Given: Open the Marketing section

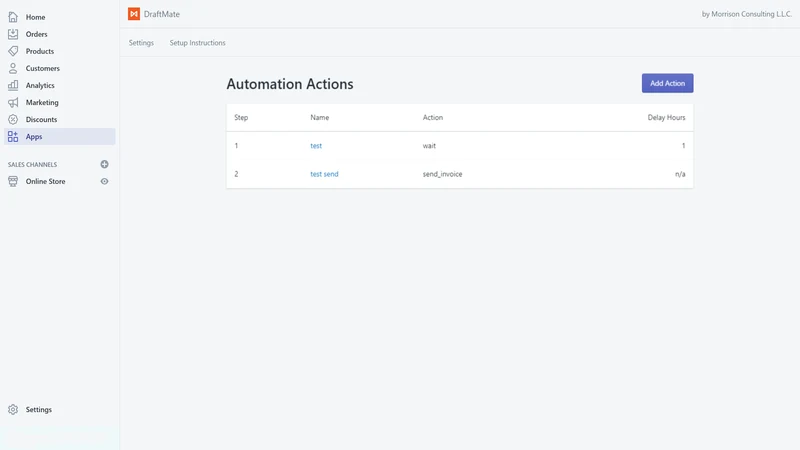Looking at the screenshot, I should [x=42, y=103].
